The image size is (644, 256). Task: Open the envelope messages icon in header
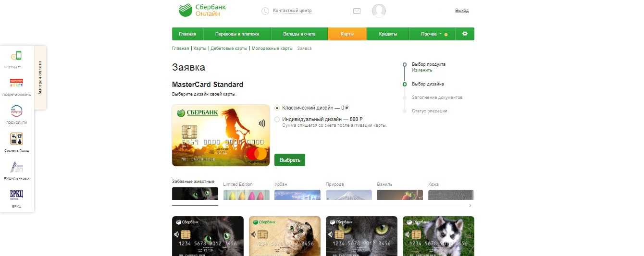(357, 11)
